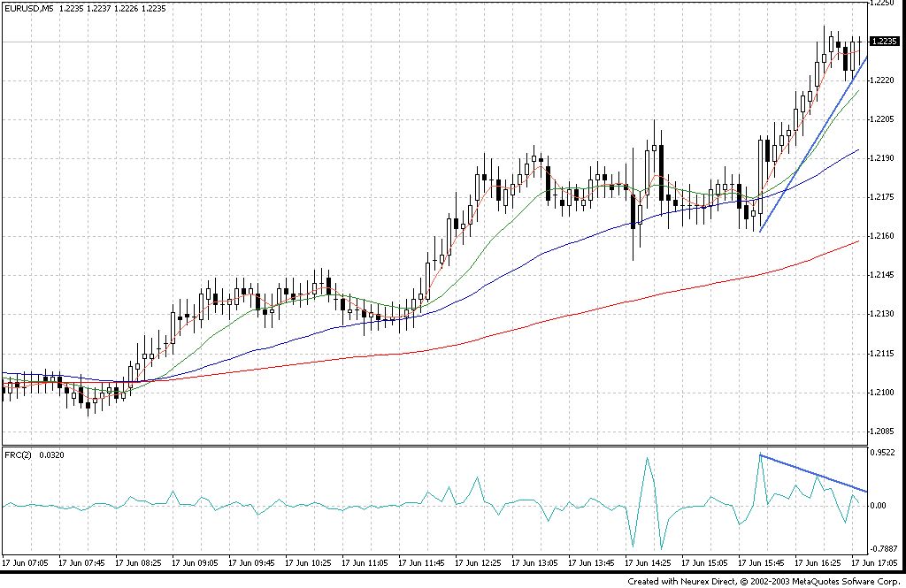Click the -0.7887 indicator scale value
This screenshot has width=906, height=588.
click(884, 549)
